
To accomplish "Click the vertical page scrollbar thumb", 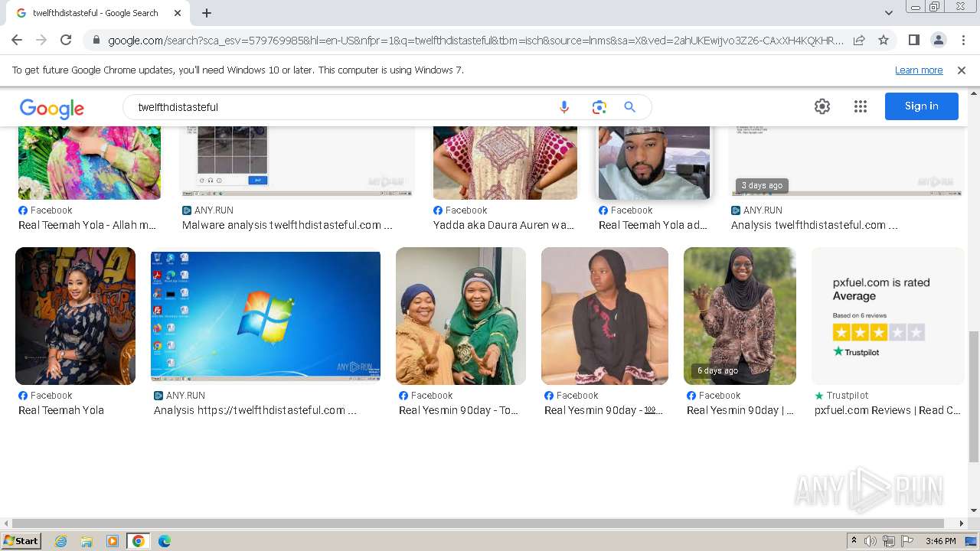I will click(974, 396).
